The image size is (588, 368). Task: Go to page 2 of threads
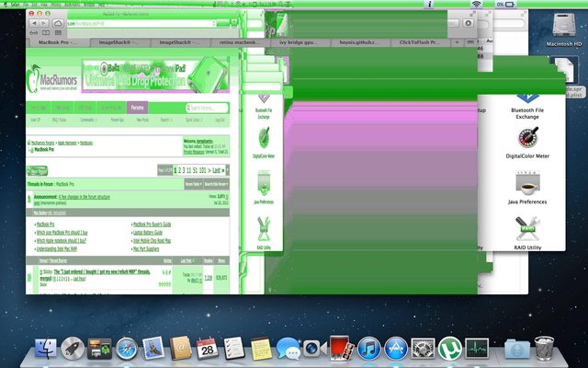[180, 170]
